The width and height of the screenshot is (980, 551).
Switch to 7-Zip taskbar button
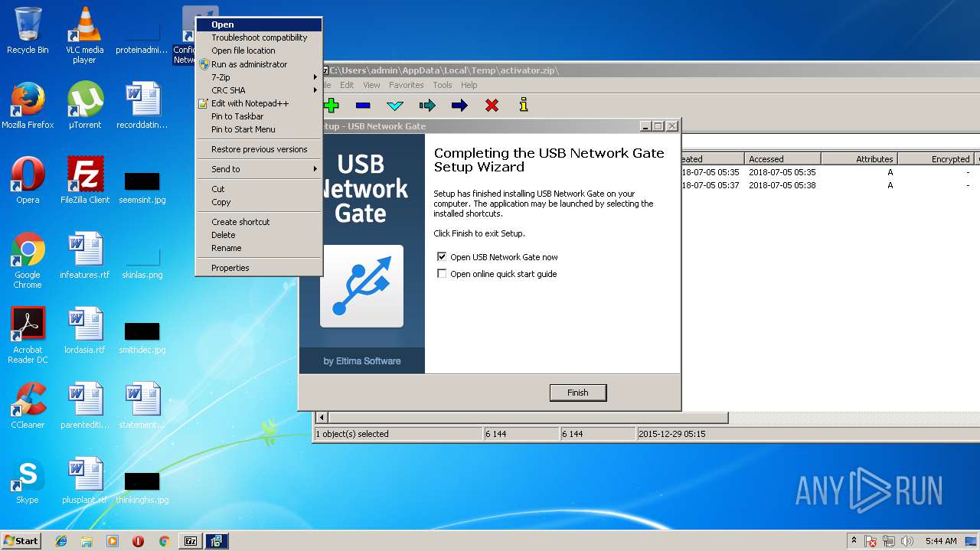(x=191, y=541)
